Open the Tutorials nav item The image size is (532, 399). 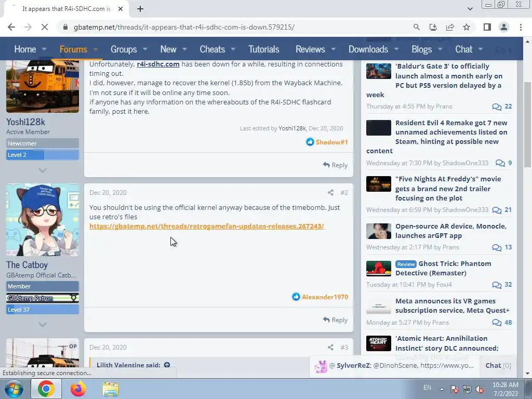[263, 49]
